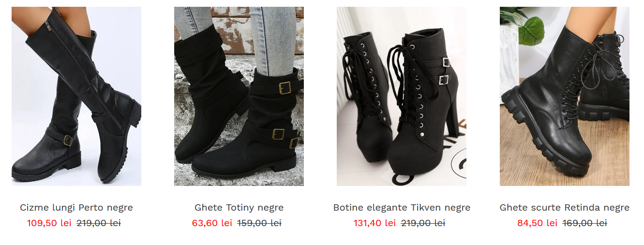Viewport: 644px width, 245px height.
Task: Click the crossed-out 169,00 lei old price
Action: tap(584, 223)
